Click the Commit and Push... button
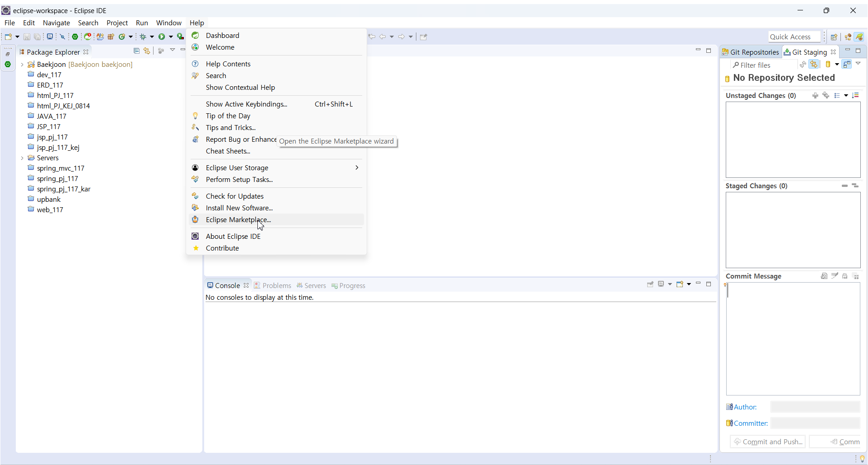This screenshot has width=868, height=465. click(768, 442)
